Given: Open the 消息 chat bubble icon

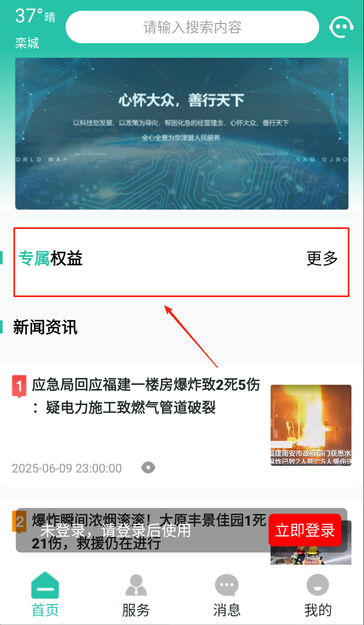Looking at the screenshot, I should 227,585.
